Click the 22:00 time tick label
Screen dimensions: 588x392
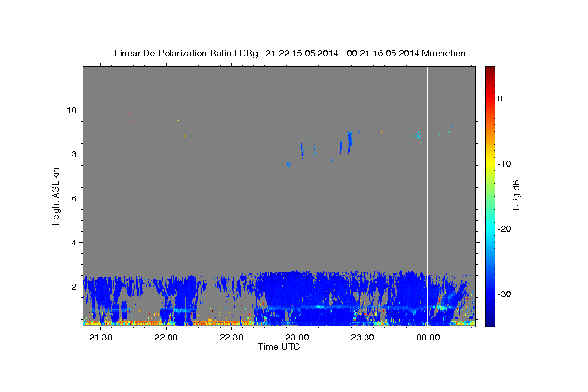pos(166,338)
